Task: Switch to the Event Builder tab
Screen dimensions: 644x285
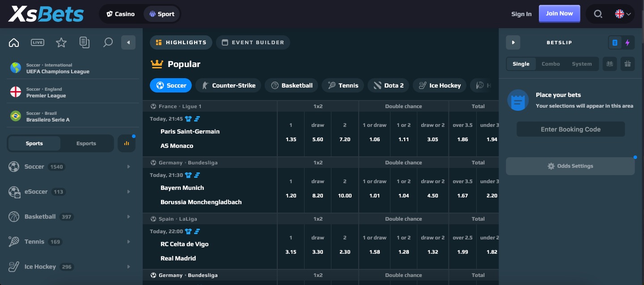Action: [253, 42]
